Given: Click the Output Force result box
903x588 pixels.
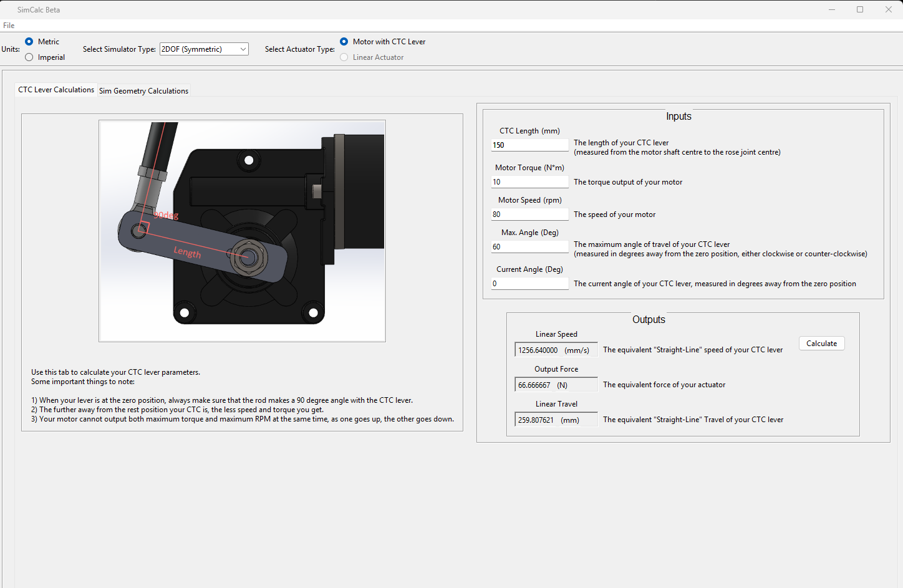Looking at the screenshot, I should point(556,385).
